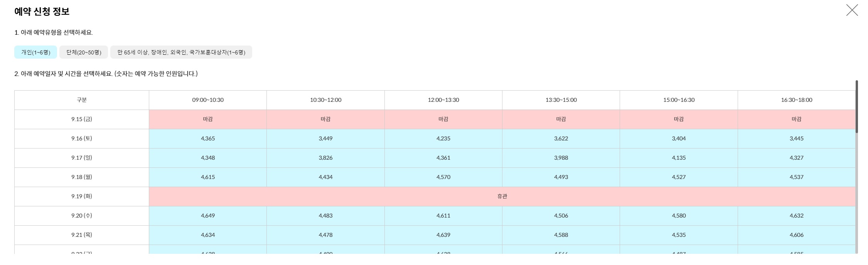Reserve 9.20 (수) slot with 4,506 seats
The height and width of the screenshot is (265, 868).
(561, 216)
